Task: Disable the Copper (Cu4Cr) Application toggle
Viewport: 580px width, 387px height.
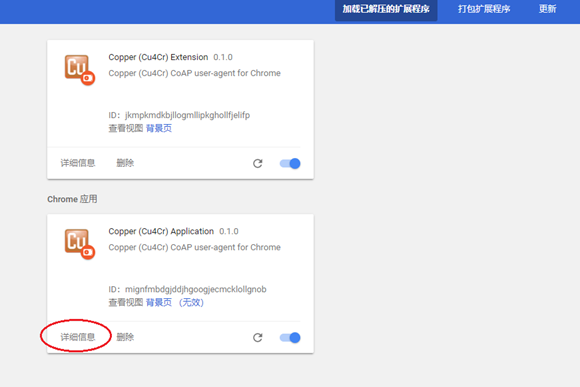Action: (x=290, y=337)
